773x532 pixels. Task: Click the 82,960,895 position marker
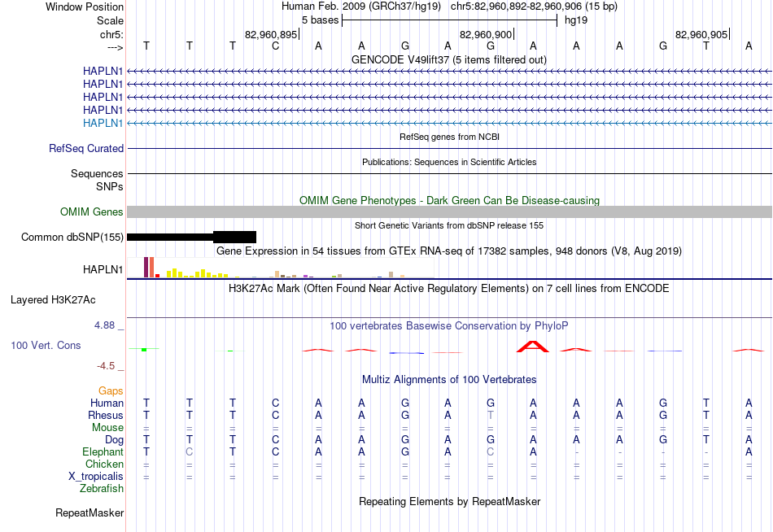[x=271, y=34]
